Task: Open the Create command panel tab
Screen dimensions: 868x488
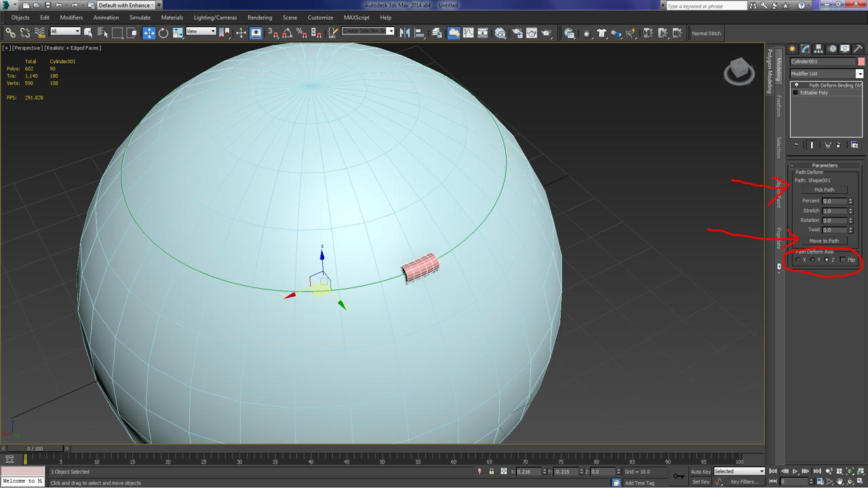Action: [792, 49]
